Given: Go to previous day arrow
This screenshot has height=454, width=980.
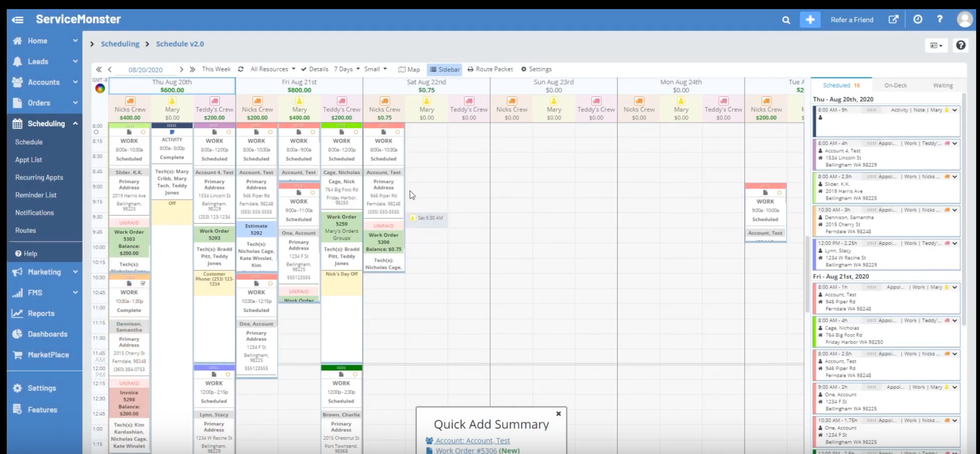Looking at the screenshot, I should 110,69.
